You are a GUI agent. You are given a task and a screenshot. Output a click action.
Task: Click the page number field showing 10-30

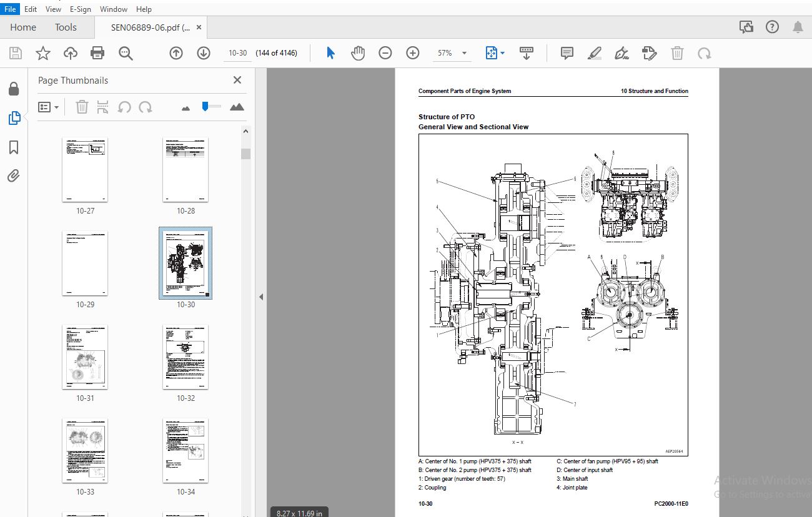237,53
